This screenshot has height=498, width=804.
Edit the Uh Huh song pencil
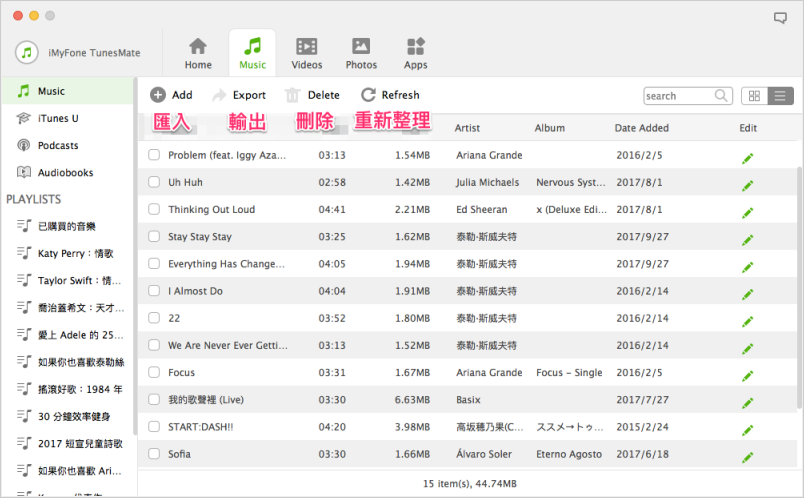pos(748,186)
